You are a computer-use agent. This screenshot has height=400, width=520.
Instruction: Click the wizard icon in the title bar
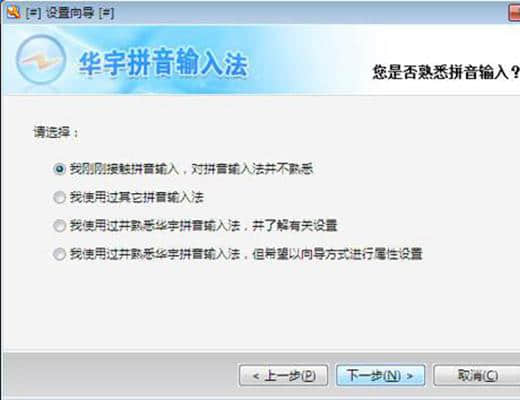tap(13, 12)
